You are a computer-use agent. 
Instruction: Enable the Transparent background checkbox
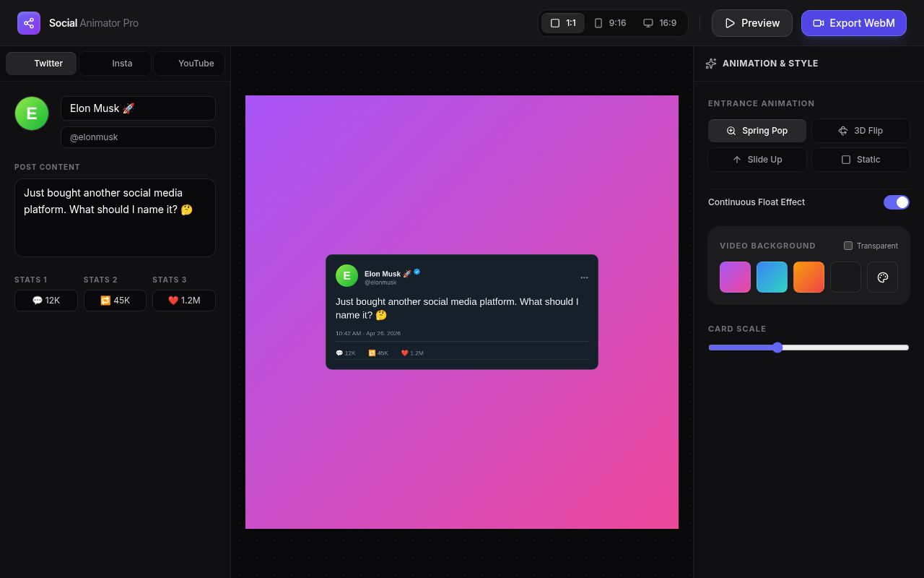click(x=848, y=246)
